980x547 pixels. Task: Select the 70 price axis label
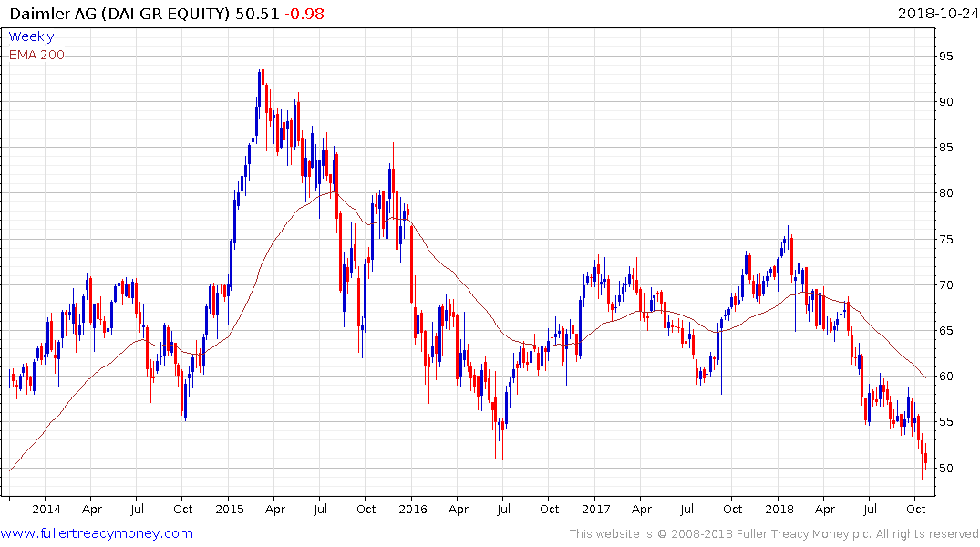945,285
